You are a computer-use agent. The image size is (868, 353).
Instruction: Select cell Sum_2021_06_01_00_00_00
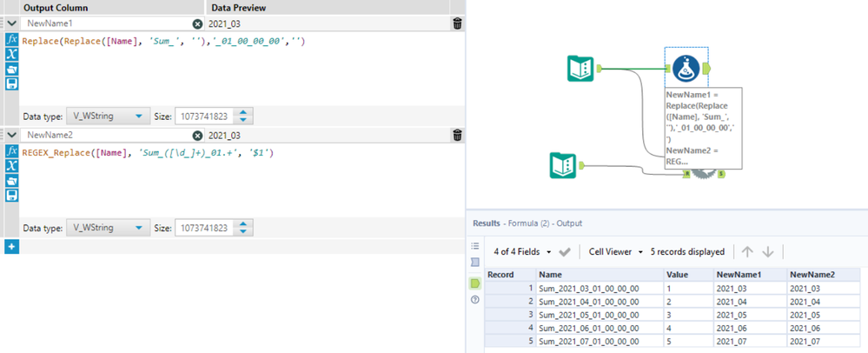(600, 328)
